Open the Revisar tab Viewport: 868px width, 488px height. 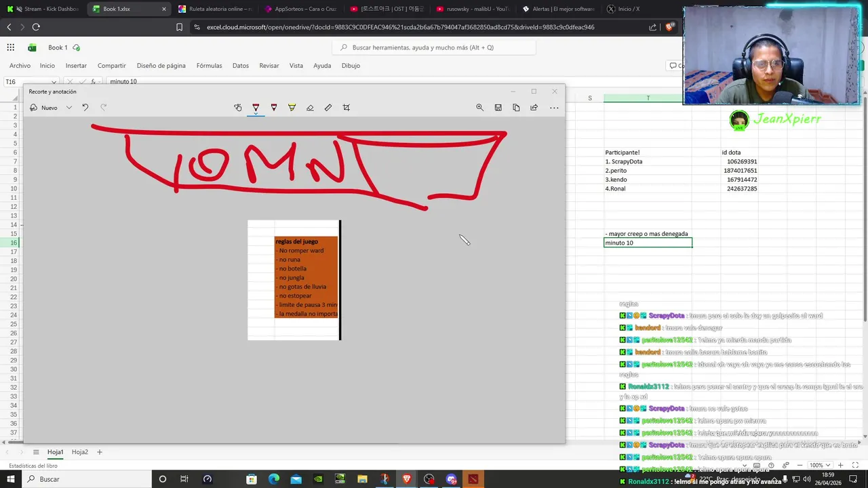pos(269,66)
